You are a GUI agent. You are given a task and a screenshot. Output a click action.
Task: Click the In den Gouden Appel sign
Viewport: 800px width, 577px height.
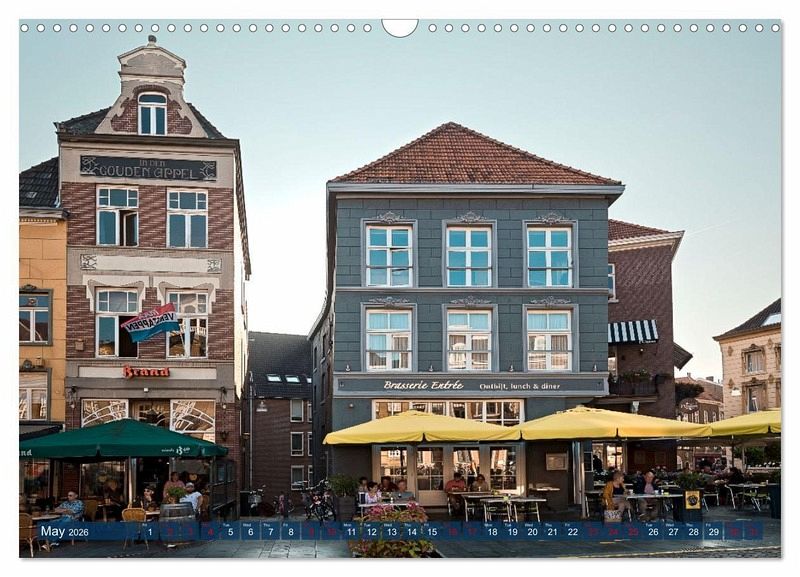(148, 167)
